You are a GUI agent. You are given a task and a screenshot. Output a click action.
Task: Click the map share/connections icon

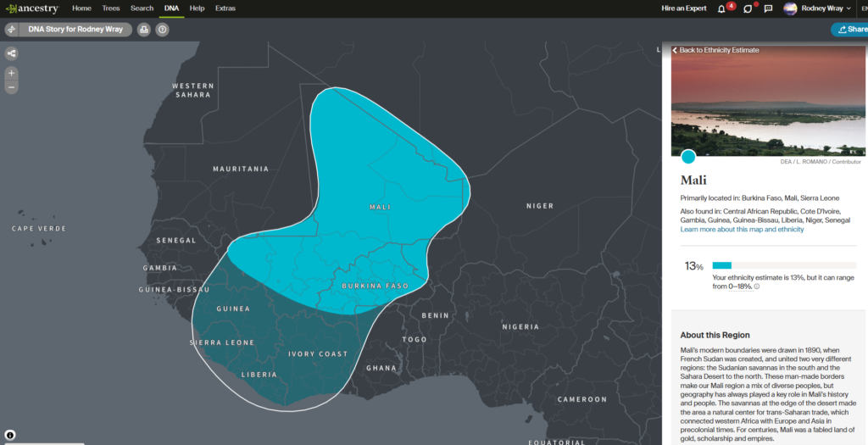click(12, 53)
